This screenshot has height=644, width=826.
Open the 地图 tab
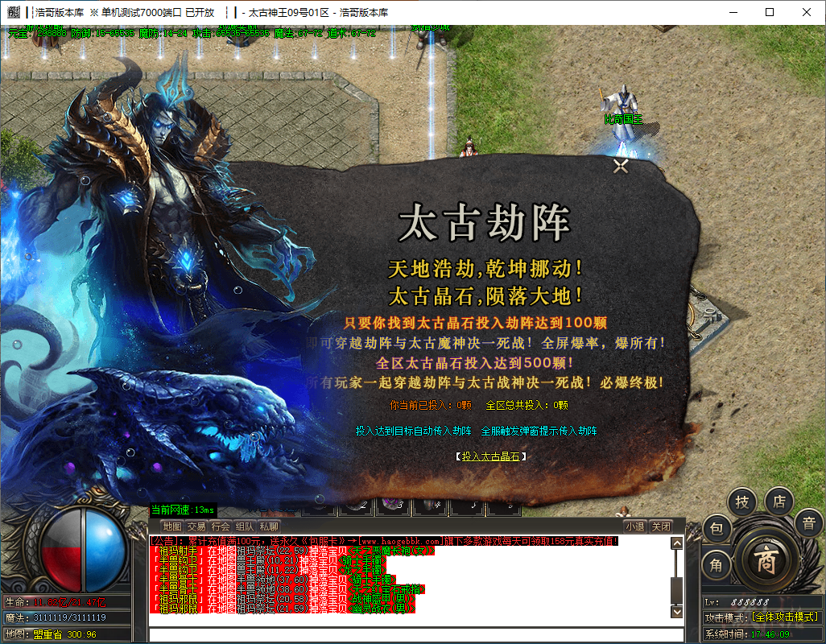[172, 526]
